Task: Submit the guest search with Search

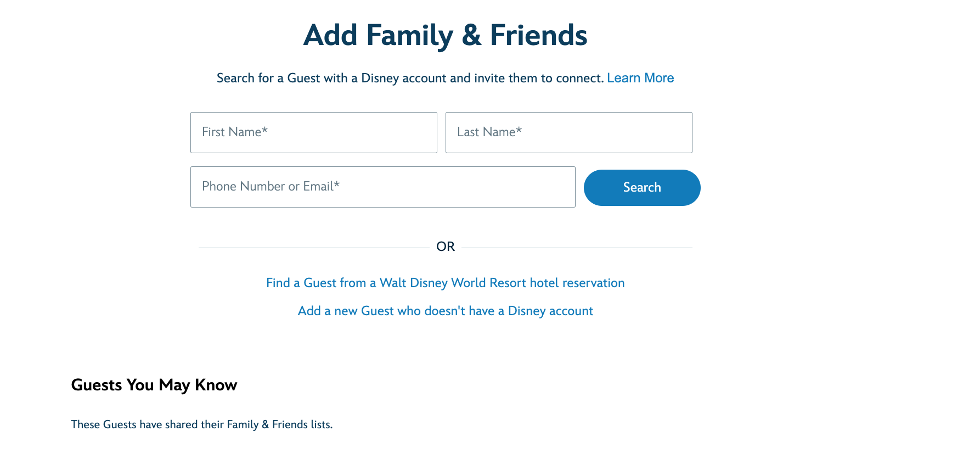Action: click(x=641, y=188)
